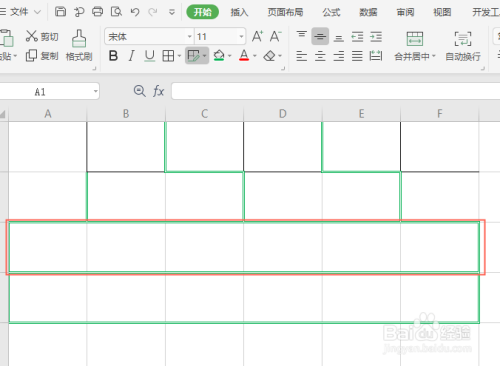Expand the draw border dropdown arrow
The image size is (500, 366).
tap(205, 56)
